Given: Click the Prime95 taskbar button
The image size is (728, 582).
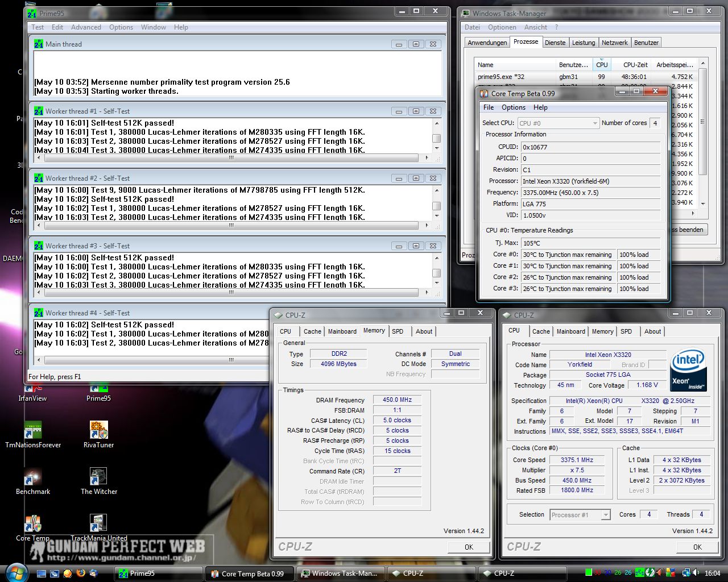Looking at the screenshot, I should click(x=159, y=573).
